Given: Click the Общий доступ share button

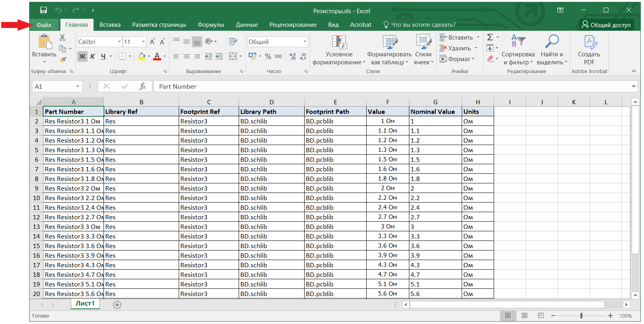Looking at the screenshot, I should [606, 25].
